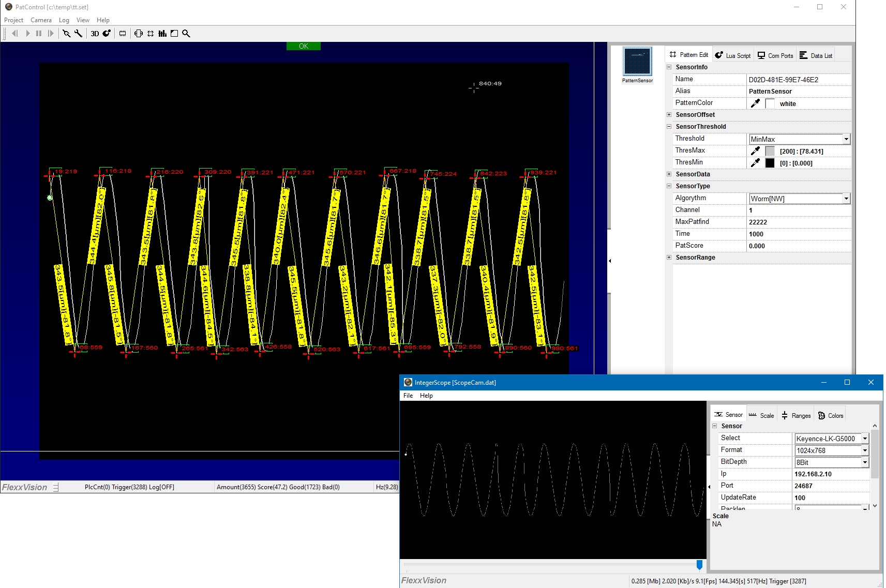Click the half-shaded square toolbar icon
Image resolution: width=886 pixels, height=588 pixels.
(x=174, y=34)
